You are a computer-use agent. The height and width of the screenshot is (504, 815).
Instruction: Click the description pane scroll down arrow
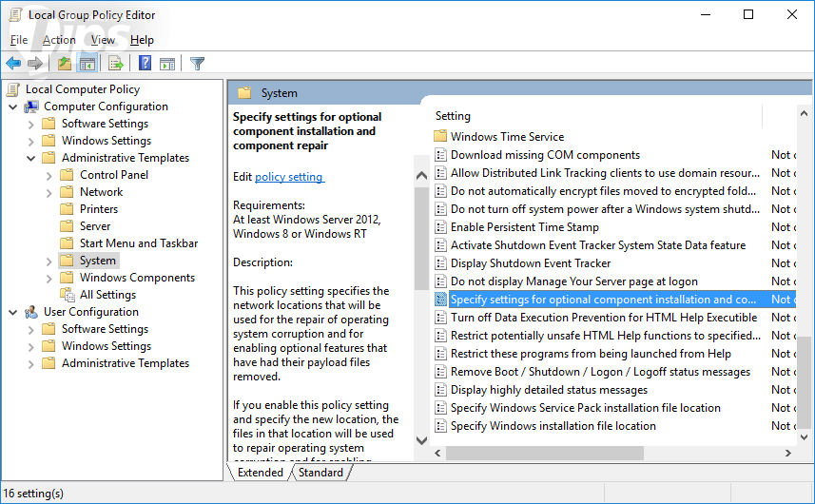coord(422,440)
